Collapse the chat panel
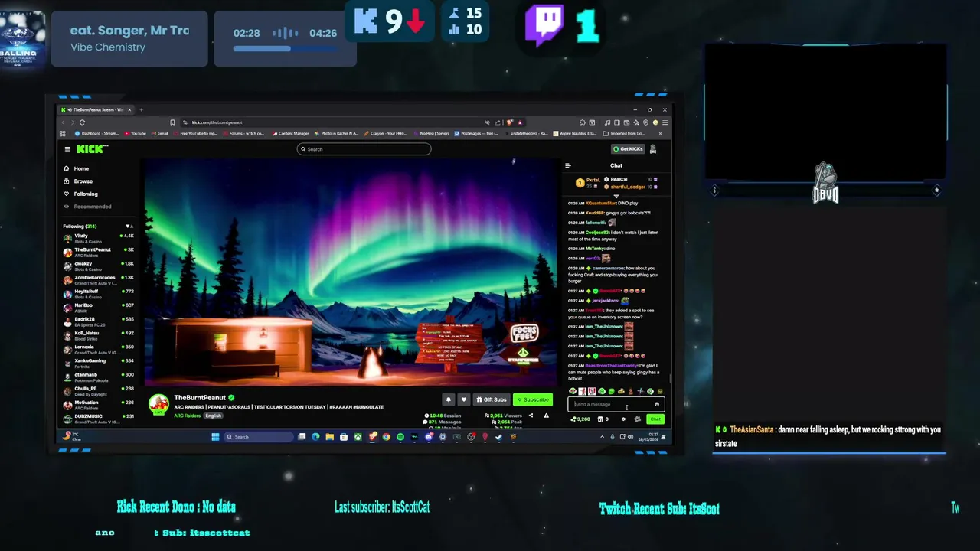Viewport: 980px width, 551px height. [568, 165]
